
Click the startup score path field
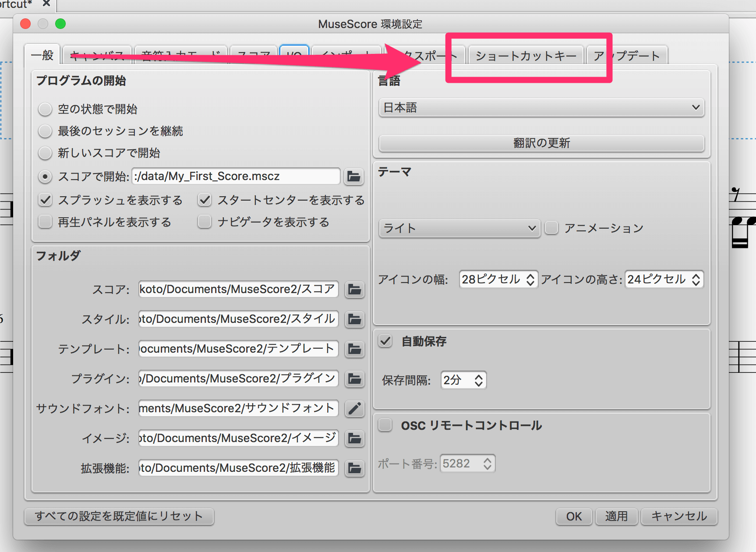(236, 176)
